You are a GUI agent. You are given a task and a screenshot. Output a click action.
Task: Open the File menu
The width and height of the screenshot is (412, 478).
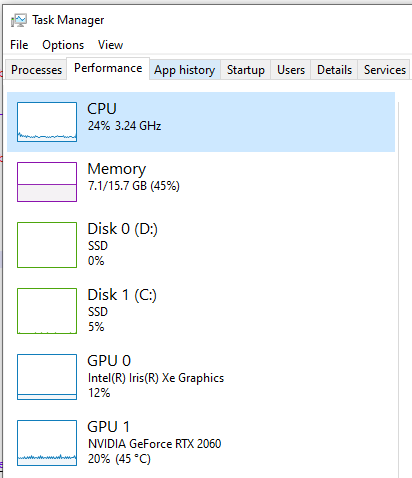point(19,45)
